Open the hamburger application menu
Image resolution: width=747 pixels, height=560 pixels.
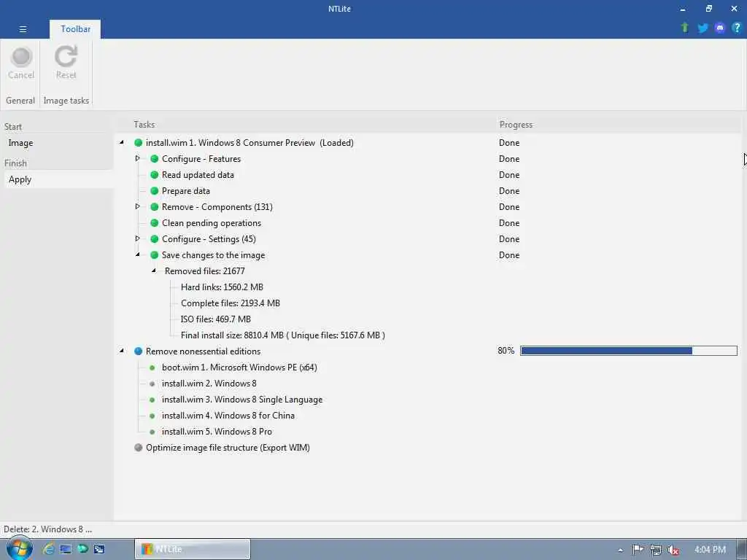pos(23,29)
